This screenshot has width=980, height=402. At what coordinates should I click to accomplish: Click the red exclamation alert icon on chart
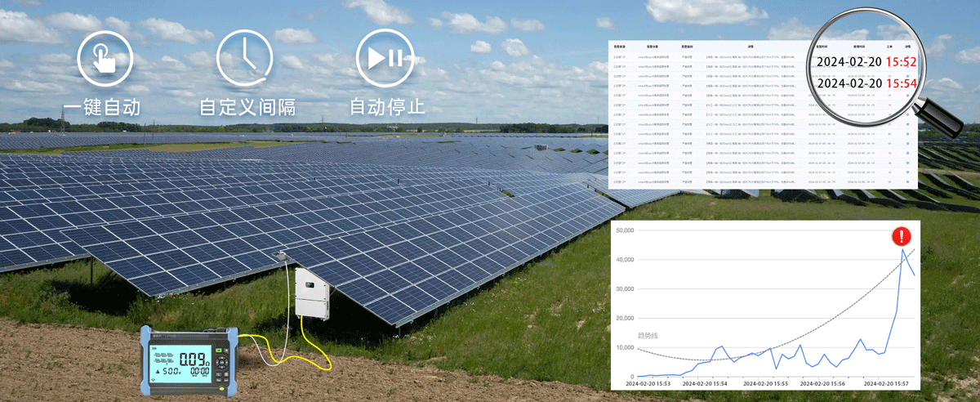click(x=902, y=237)
